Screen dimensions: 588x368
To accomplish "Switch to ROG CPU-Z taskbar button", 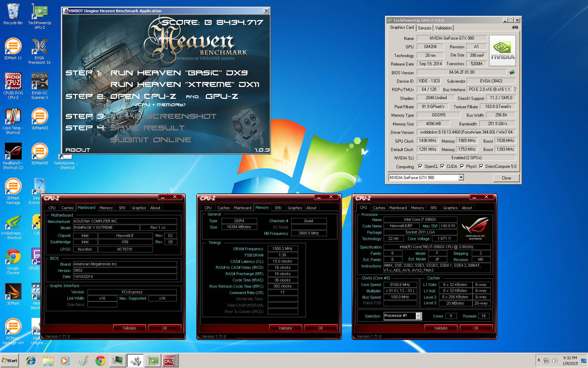I will pyautogui.click(x=169, y=361).
